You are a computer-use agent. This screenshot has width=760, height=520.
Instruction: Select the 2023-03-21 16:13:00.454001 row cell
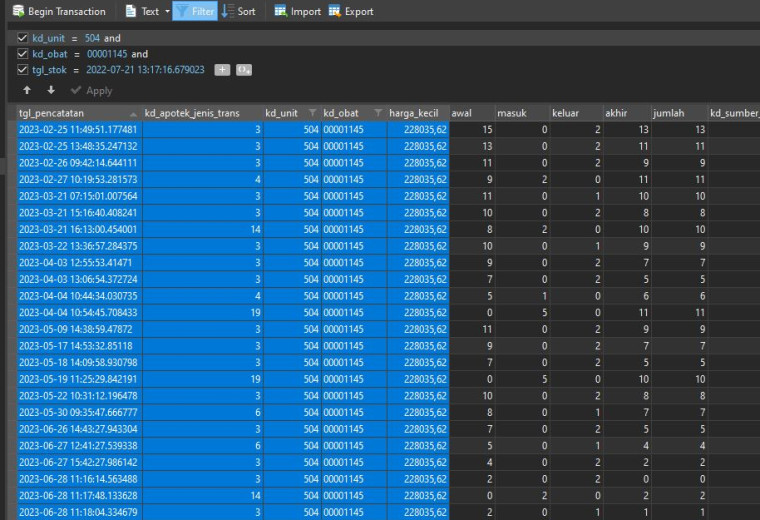(79, 229)
